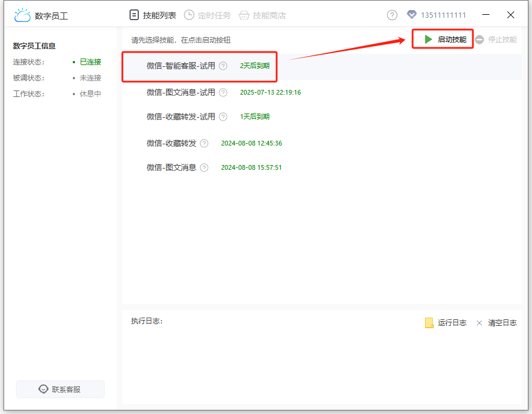Click the 定时任务 clock icon

click(189, 15)
